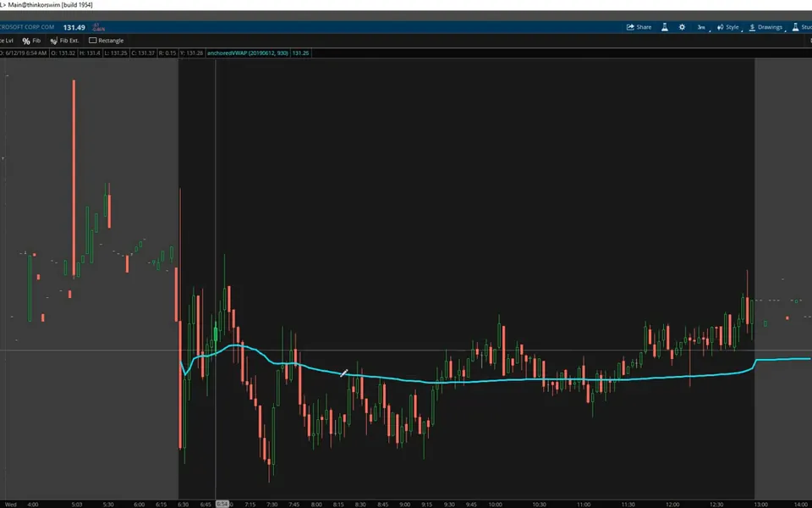This screenshot has height=508, width=812.
Task: Click the Share chart button
Action: [639, 27]
